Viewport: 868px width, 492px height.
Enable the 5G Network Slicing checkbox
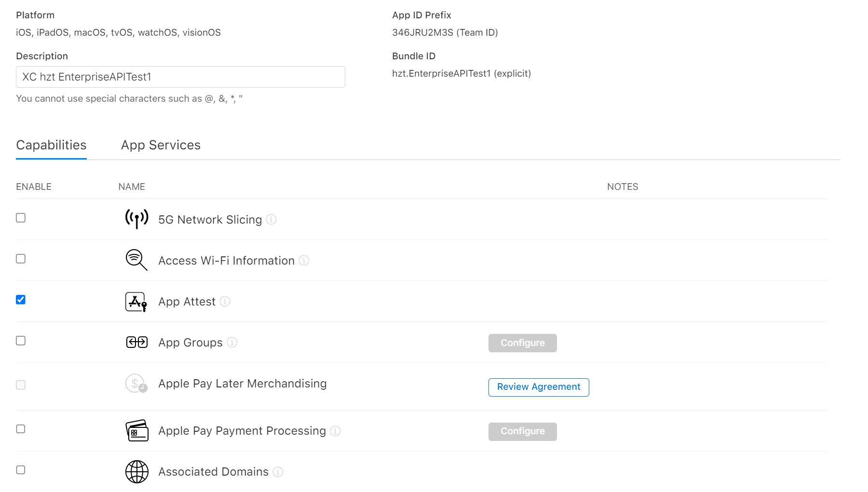click(x=21, y=218)
